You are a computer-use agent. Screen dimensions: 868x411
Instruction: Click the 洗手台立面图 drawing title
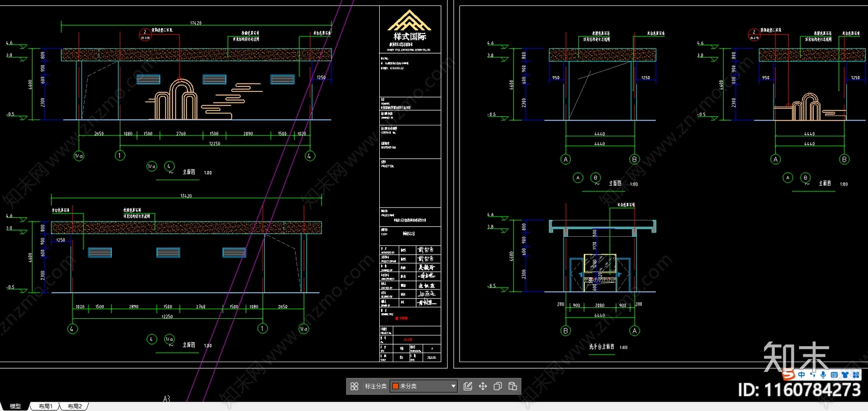(602, 346)
